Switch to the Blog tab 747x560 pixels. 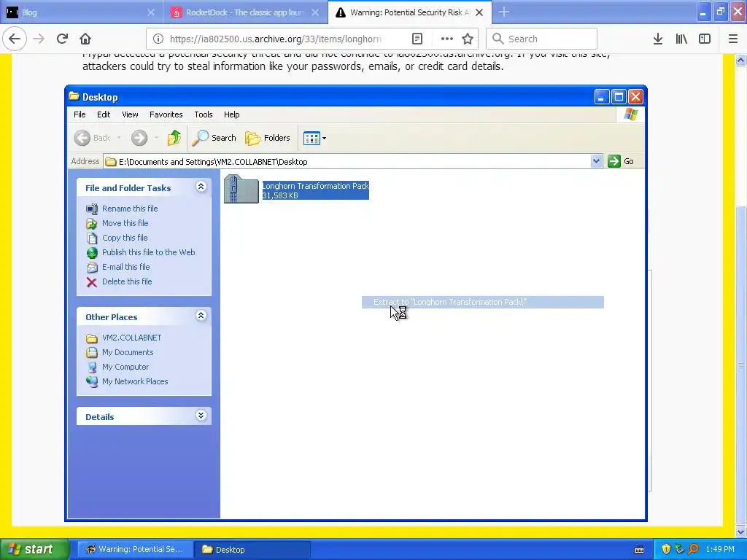[x=81, y=12]
